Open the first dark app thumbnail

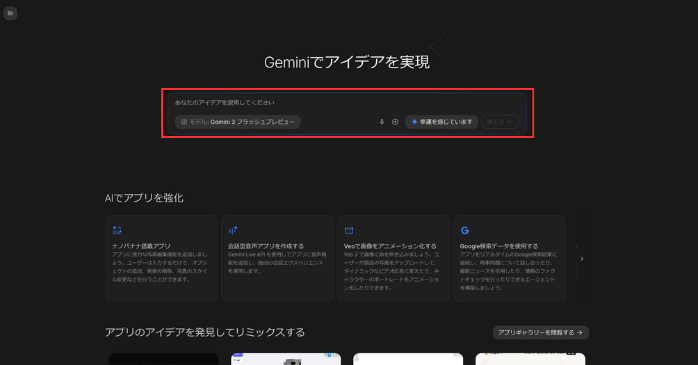point(164,359)
